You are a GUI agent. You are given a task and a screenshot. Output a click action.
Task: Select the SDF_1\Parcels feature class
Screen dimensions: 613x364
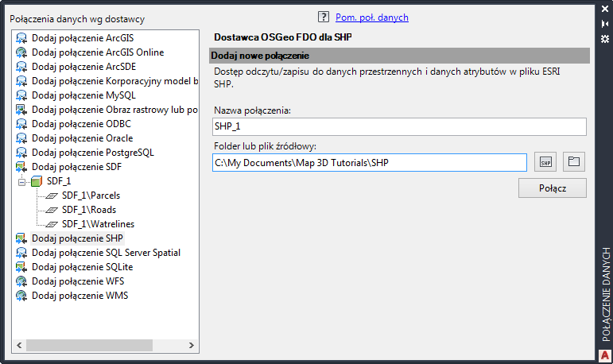[x=91, y=196]
